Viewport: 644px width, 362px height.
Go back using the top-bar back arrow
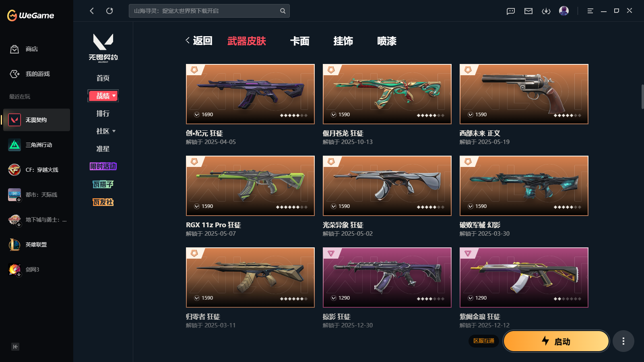tap(92, 11)
